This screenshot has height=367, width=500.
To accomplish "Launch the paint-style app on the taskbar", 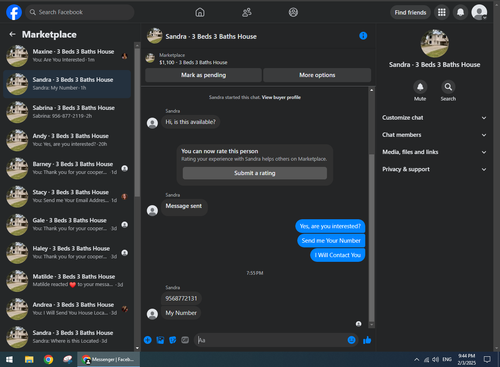I will [68, 359].
